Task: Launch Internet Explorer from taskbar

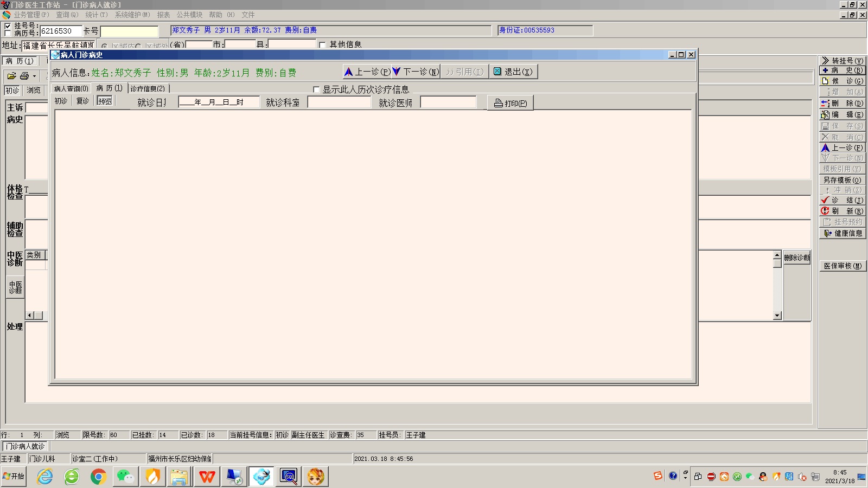Action: coord(44,477)
